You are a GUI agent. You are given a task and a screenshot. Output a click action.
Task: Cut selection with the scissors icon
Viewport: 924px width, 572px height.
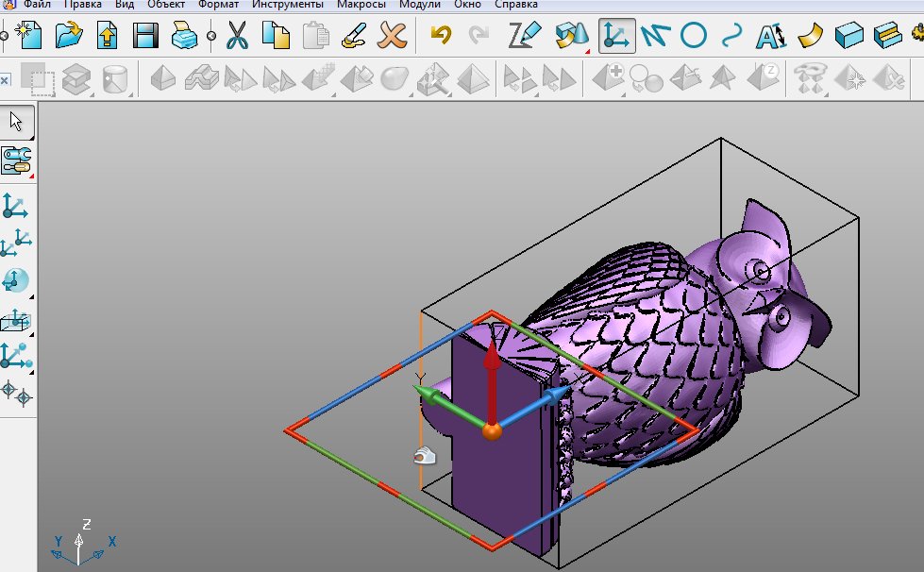(x=237, y=35)
